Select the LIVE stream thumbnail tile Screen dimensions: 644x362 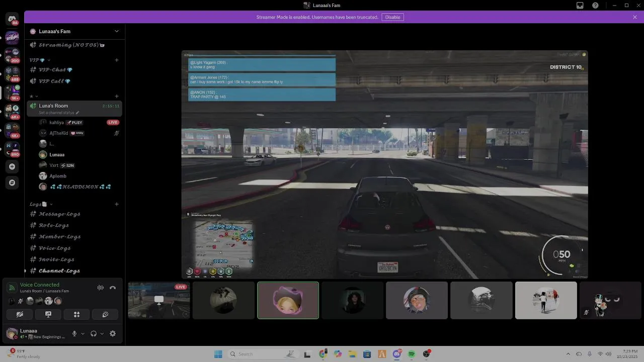point(159,300)
